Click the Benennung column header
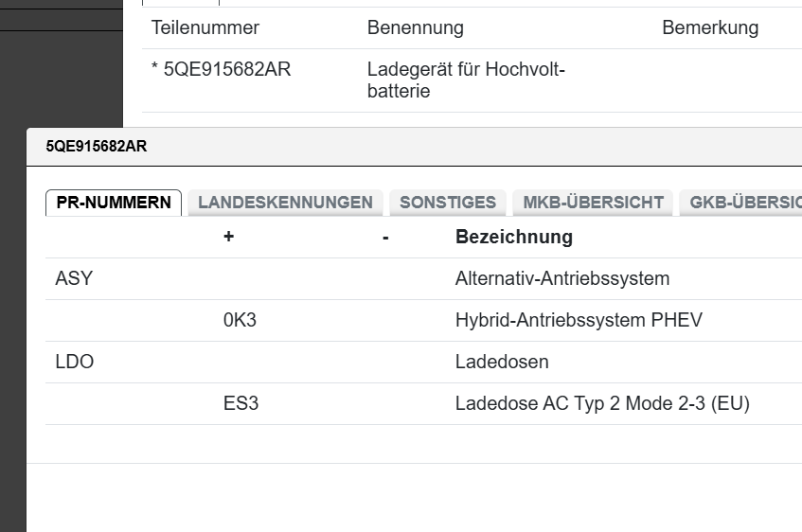 coord(416,28)
